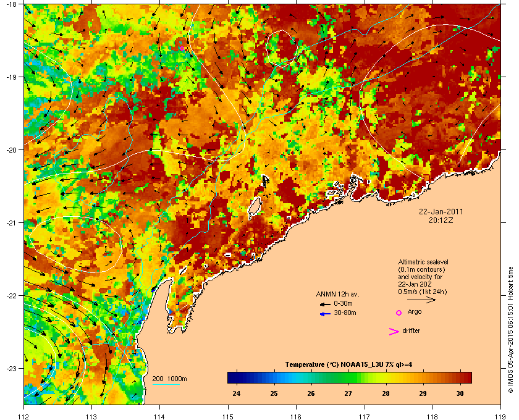
Task: Click the dark blue end of color bar
Action: click(232, 377)
